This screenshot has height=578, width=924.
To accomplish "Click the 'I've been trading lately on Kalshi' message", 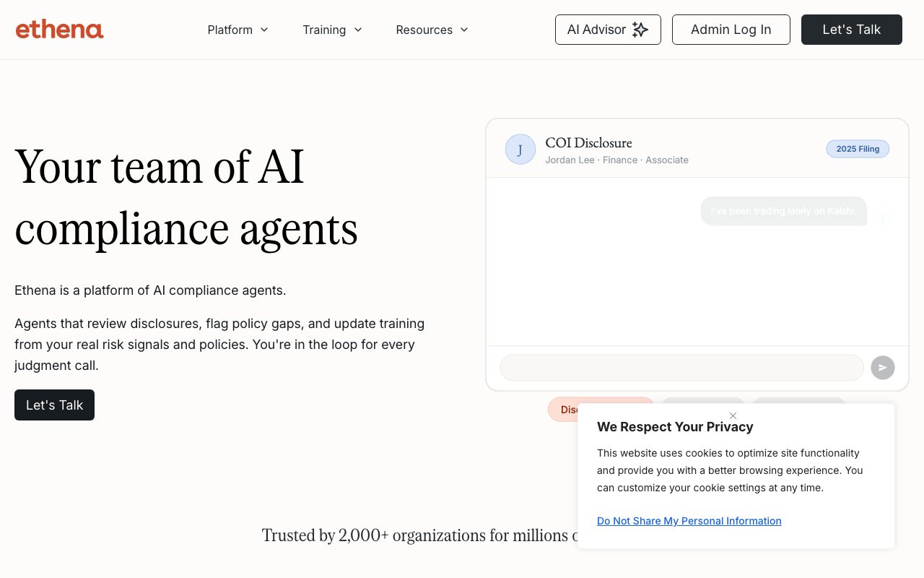I will (x=783, y=211).
